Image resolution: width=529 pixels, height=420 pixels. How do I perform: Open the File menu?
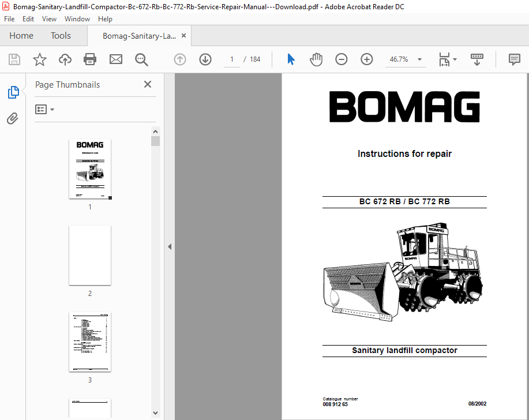[x=9, y=19]
